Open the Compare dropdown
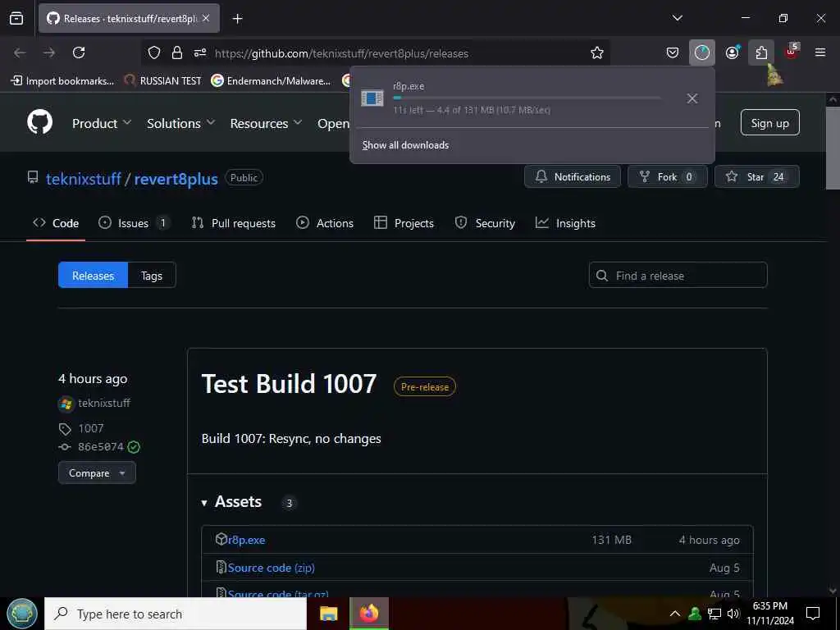840x630 pixels. click(x=97, y=473)
